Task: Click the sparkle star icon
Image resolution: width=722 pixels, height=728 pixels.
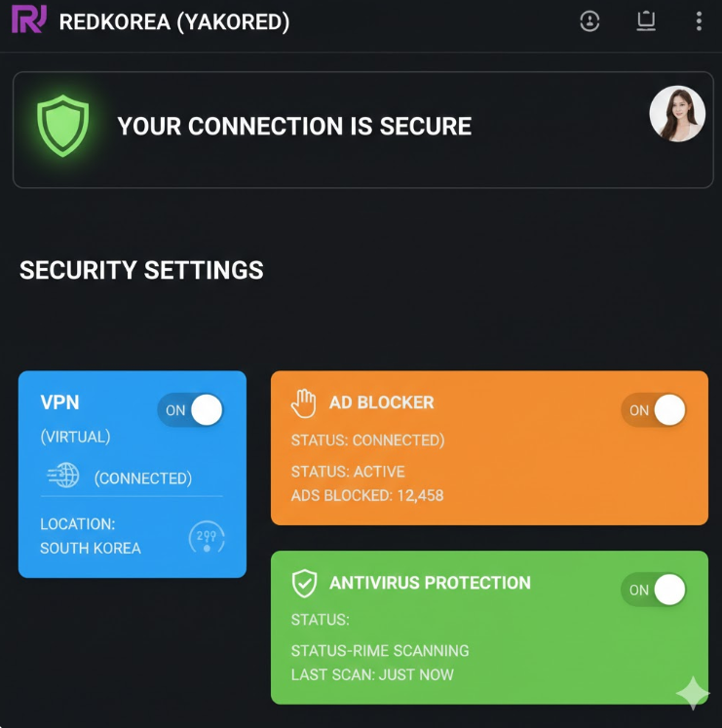Action: point(693,692)
